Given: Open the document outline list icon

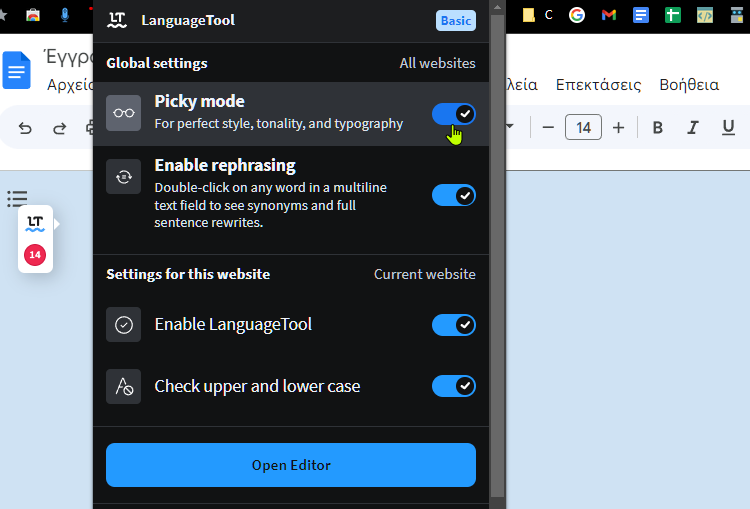Looking at the screenshot, I should tap(17, 198).
